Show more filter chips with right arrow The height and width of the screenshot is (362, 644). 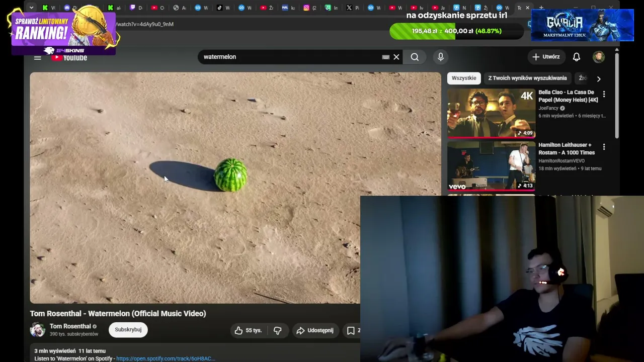(x=599, y=78)
